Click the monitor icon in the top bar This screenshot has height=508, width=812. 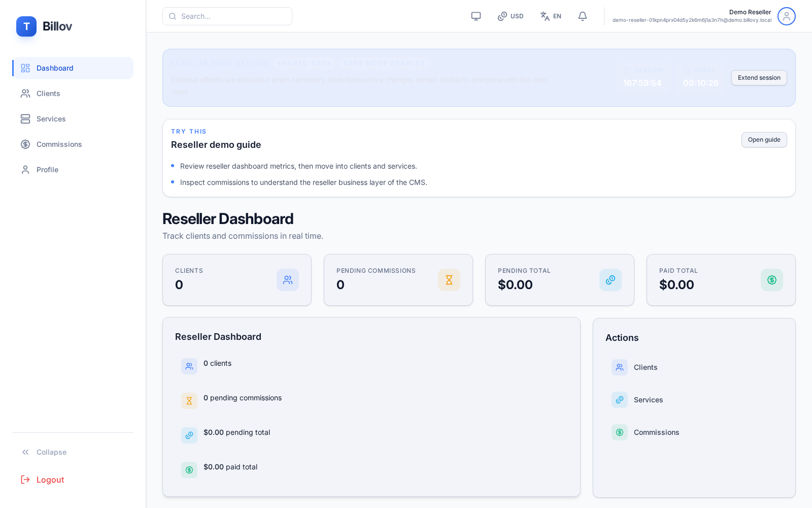[x=476, y=16]
